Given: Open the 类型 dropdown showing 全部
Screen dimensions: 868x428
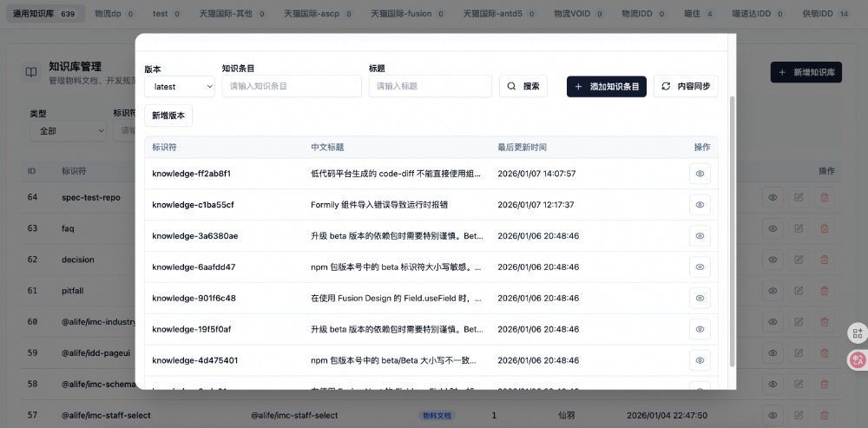Looking at the screenshot, I should 68,131.
